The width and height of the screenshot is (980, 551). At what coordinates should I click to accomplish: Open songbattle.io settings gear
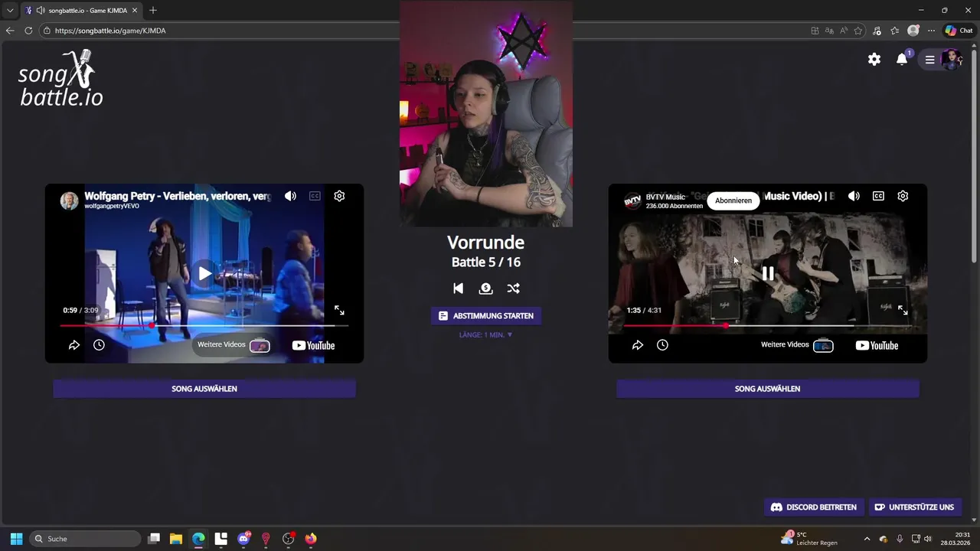[874, 59]
